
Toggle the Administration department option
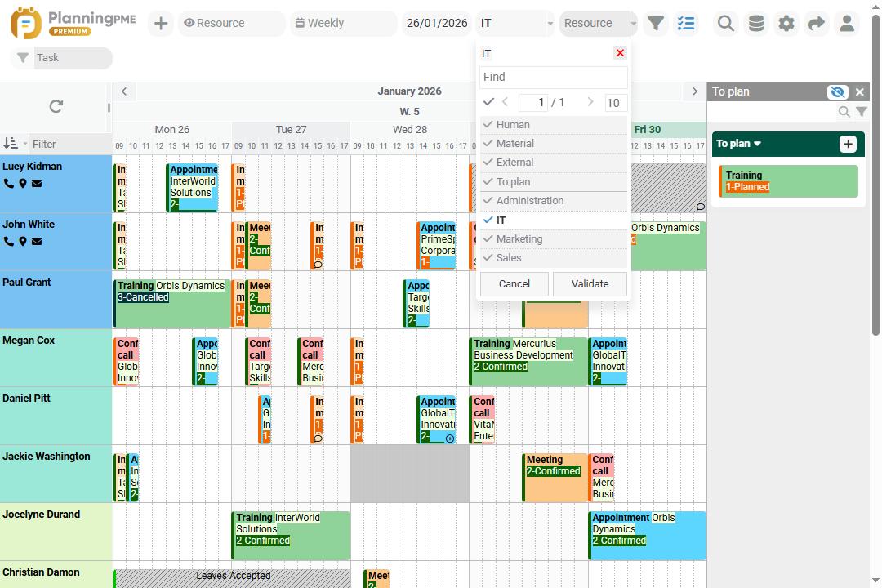(x=554, y=200)
